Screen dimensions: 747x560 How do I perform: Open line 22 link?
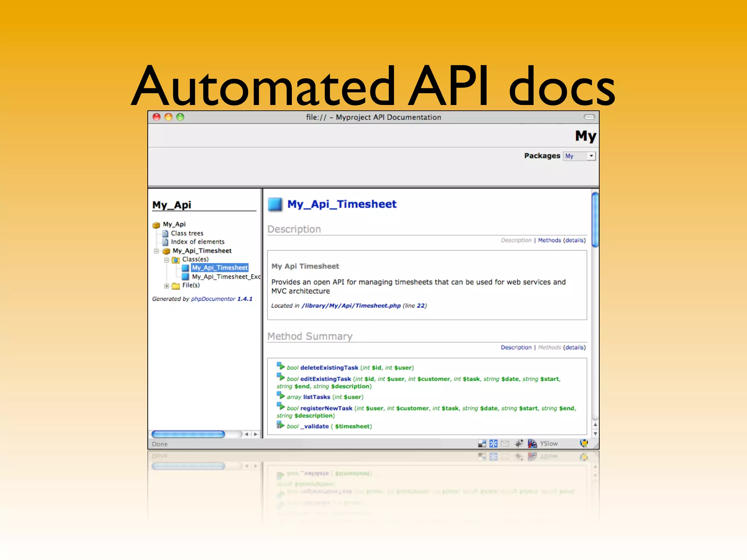coord(421,306)
